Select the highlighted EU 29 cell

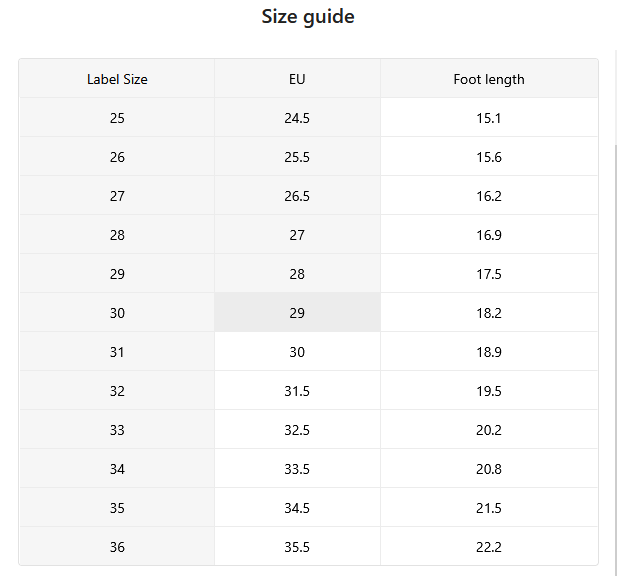point(297,312)
